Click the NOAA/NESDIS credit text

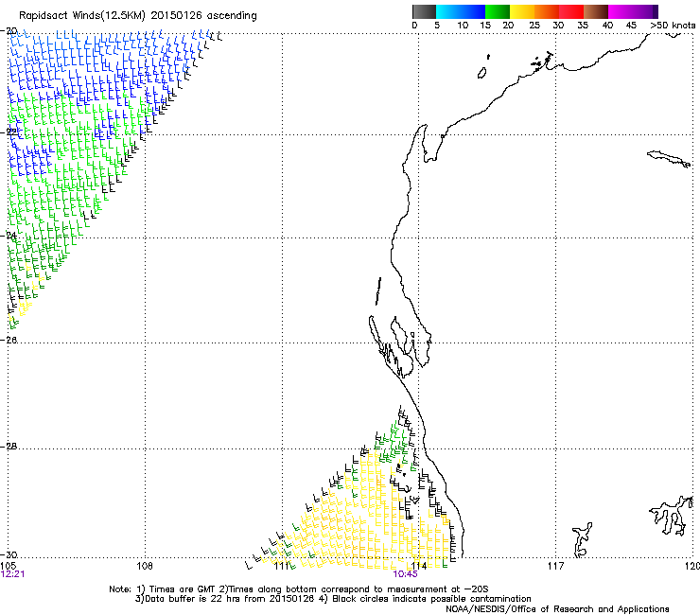pyautogui.click(x=557, y=608)
